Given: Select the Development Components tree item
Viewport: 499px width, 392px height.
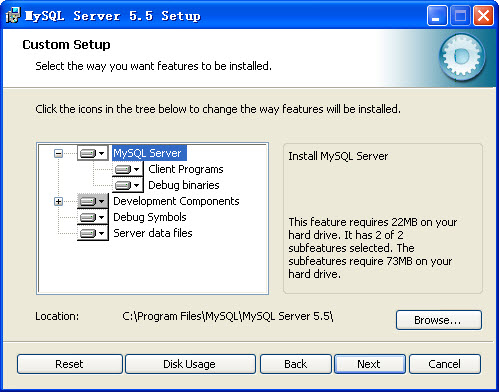Looking at the screenshot, I should point(176,201).
